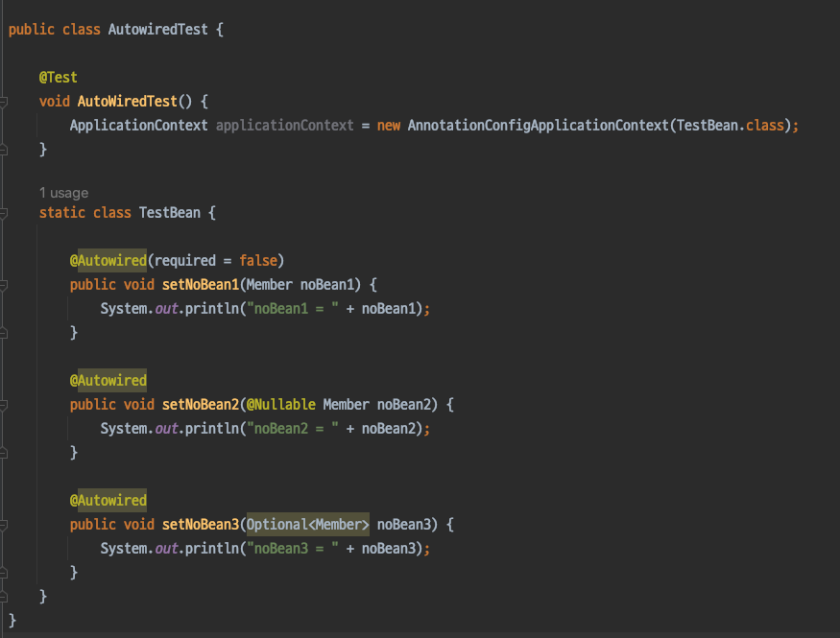Screen dimensions: 840x638
Task: Click the setNoBean1 method name
Action: pos(201,285)
